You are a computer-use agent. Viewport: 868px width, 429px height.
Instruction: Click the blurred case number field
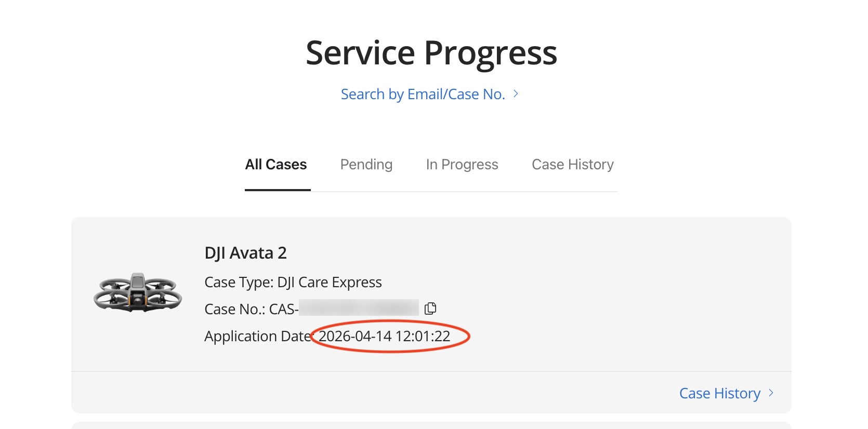pyautogui.click(x=359, y=308)
